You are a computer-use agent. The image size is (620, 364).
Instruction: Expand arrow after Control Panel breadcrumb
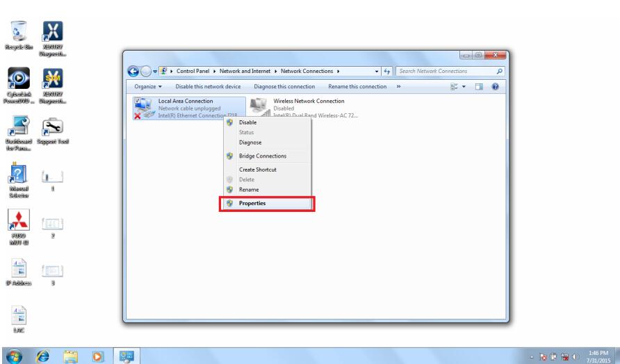point(214,71)
